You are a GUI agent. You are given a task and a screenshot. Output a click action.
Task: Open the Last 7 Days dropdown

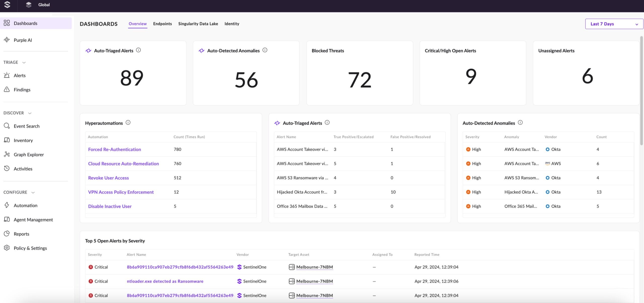click(614, 24)
